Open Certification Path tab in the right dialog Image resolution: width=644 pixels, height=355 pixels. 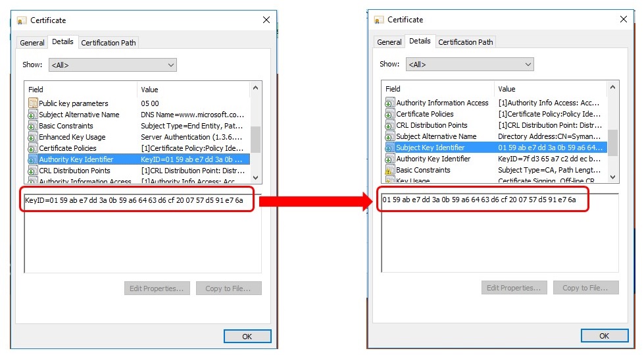coord(465,42)
